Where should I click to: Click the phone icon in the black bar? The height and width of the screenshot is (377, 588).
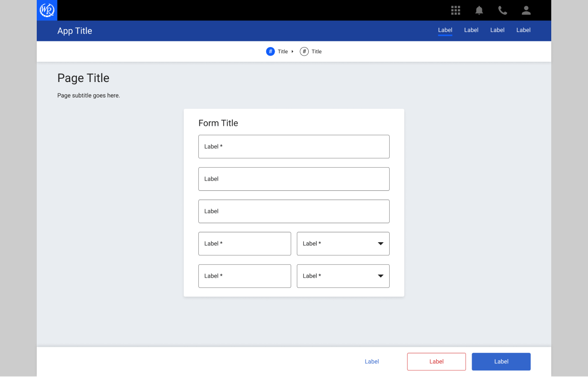(502, 10)
